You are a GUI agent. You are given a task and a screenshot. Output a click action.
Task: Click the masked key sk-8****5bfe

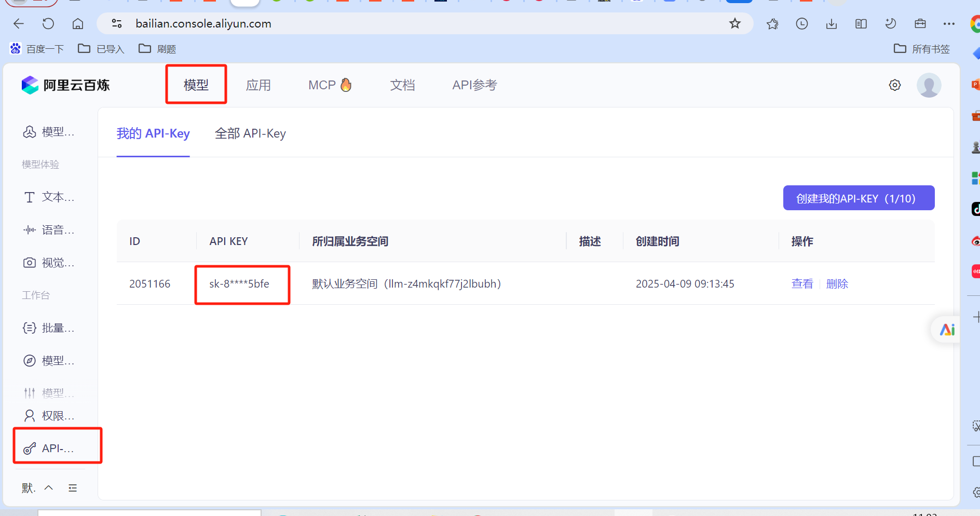pos(239,283)
